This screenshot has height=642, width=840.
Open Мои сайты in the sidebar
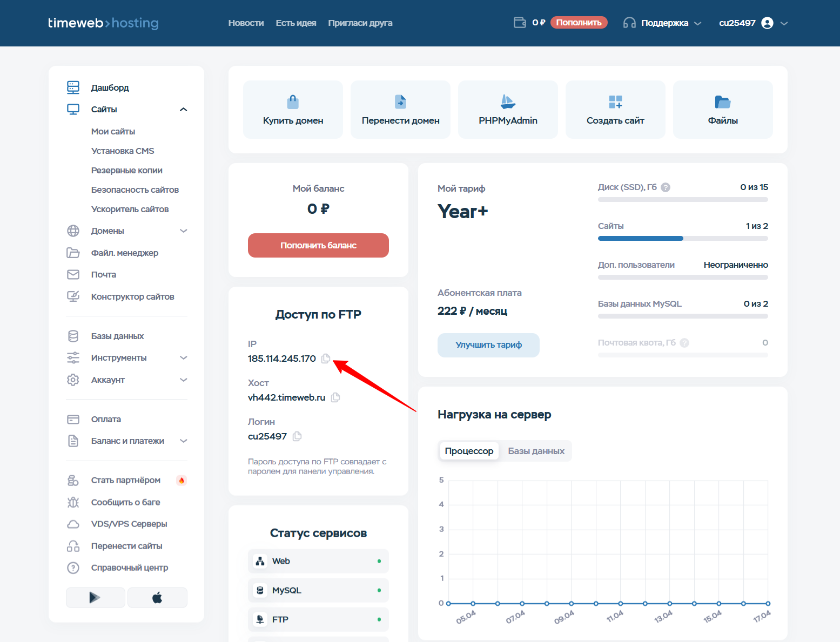coord(113,132)
